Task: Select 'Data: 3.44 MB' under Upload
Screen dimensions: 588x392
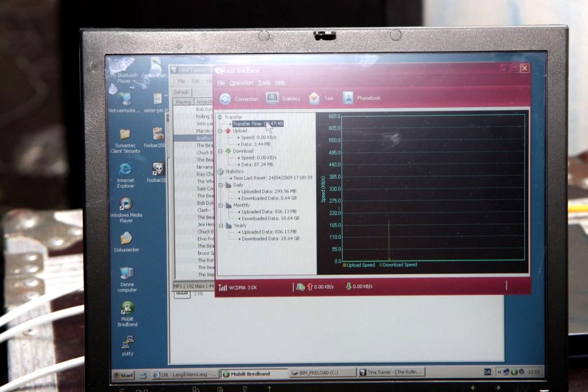Action: (x=256, y=144)
